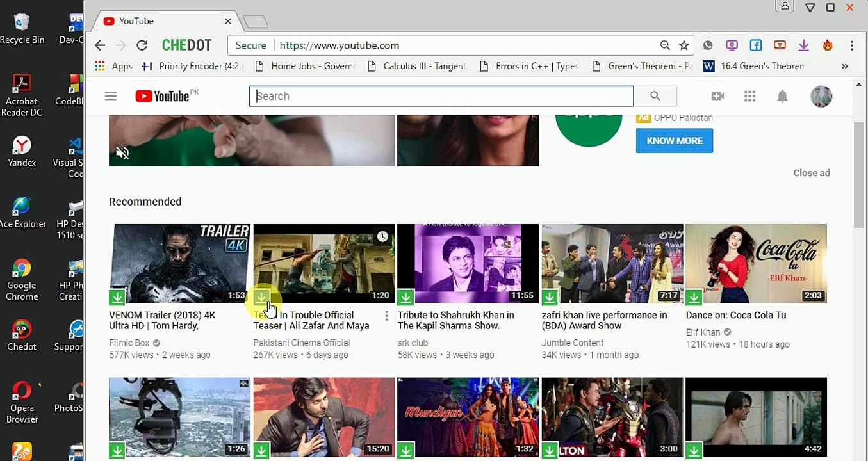Focus the YouTube search box
This screenshot has height=461, width=868.
(x=441, y=96)
